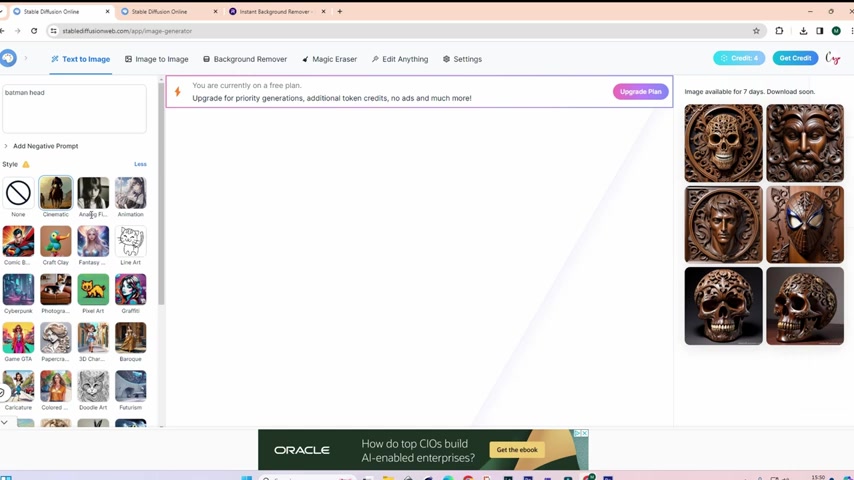Open a new browser tab
The width and height of the screenshot is (854, 480).
(x=340, y=11)
